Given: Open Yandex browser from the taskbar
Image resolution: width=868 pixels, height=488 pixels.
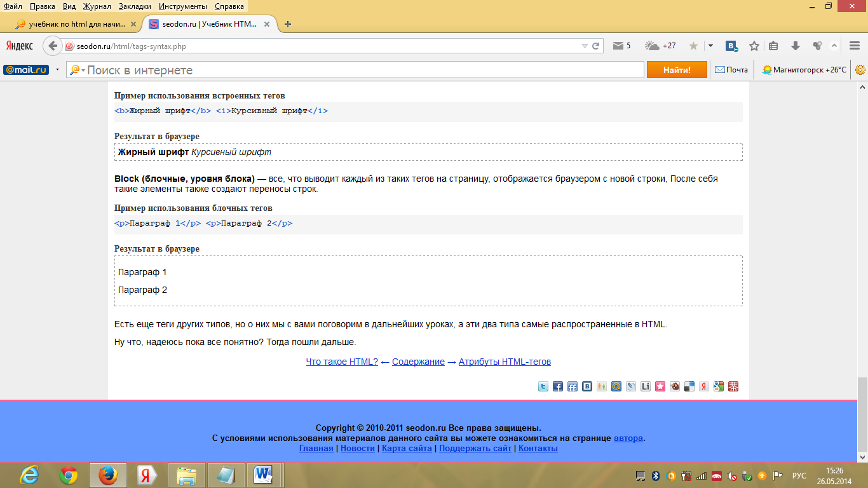Looking at the screenshot, I should coord(147,475).
